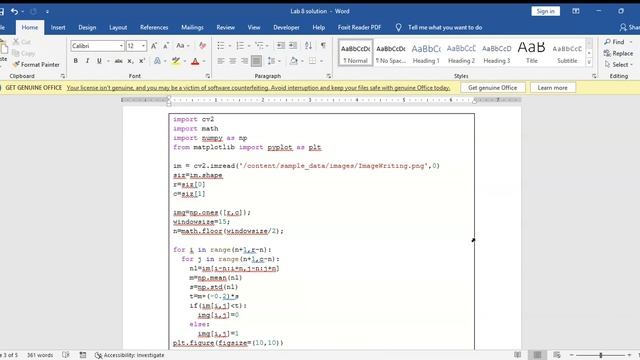Apply the Heading 1 style
Screen dimensions: 640x360
coord(426,53)
